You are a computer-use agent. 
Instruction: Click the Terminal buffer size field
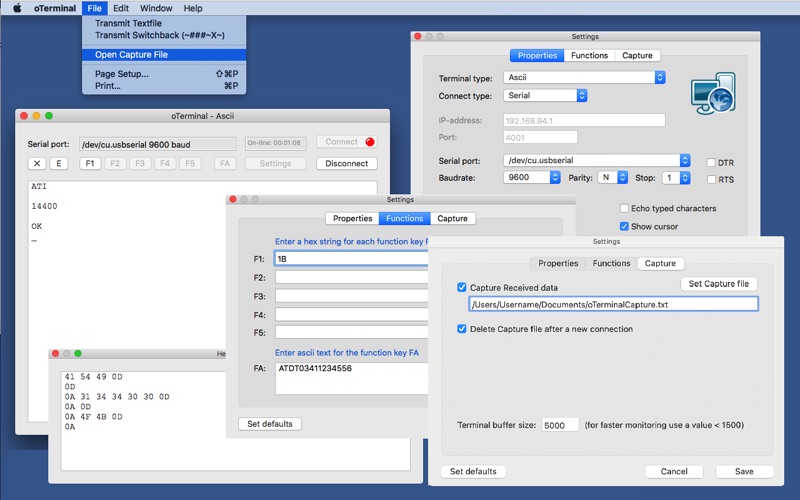[560, 425]
